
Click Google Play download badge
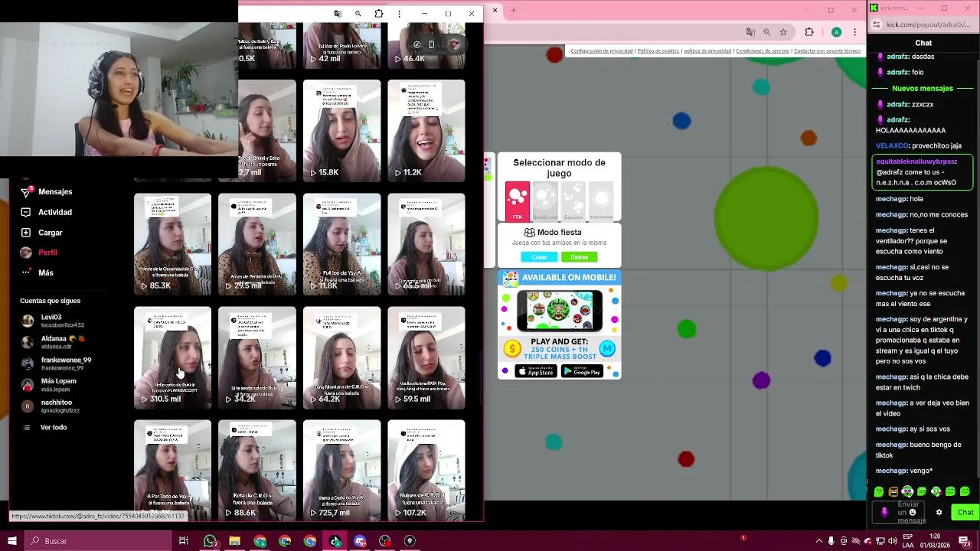pos(583,371)
